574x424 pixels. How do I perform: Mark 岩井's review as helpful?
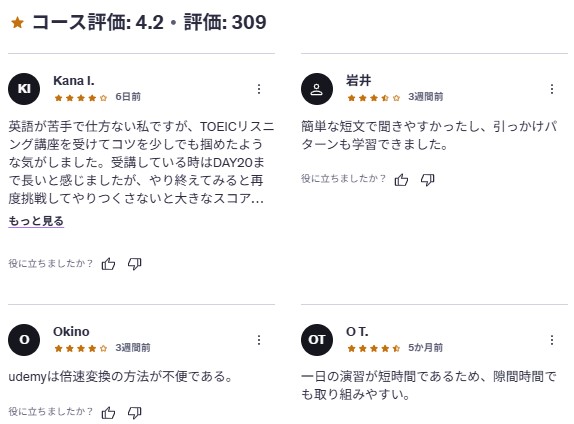click(401, 180)
